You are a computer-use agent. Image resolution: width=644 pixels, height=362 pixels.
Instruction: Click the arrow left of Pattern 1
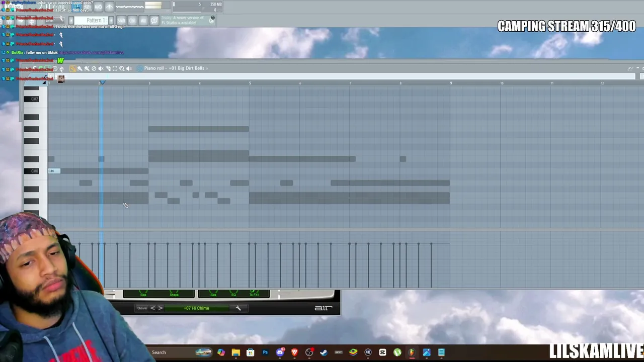click(x=71, y=21)
